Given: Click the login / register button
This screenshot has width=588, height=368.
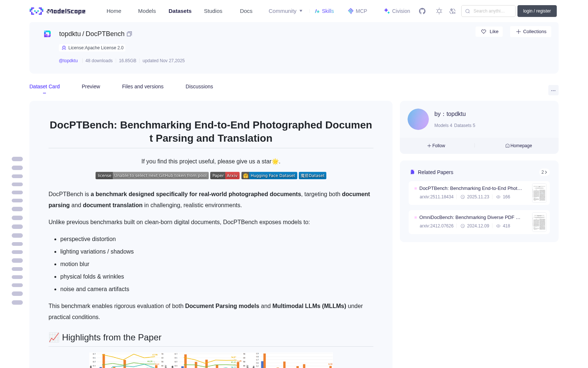Looking at the screenshot, I should [537, 11].
